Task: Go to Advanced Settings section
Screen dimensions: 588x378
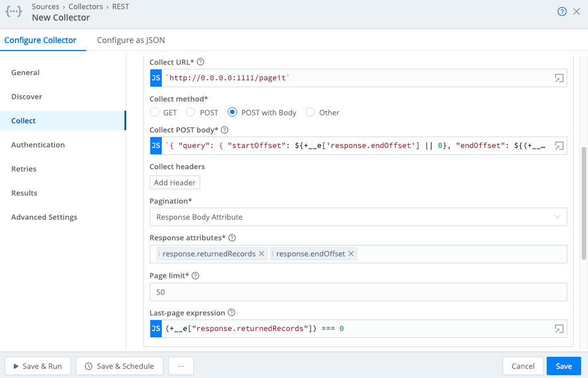Action: coord(44,217)
